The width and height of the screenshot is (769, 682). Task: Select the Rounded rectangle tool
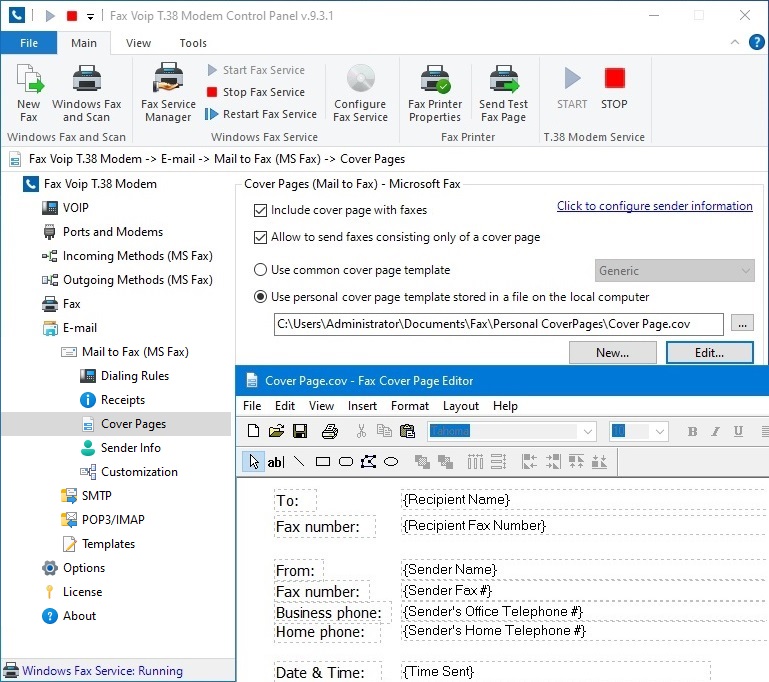pyautogui.click(x=346, y=461)
